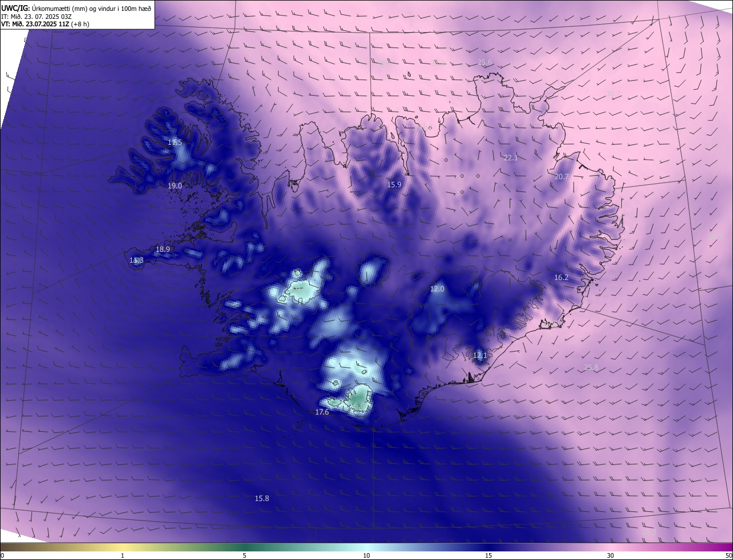Click the map value label 22.1
Viewport: 733px width, 560px height.
coord(510,157)
